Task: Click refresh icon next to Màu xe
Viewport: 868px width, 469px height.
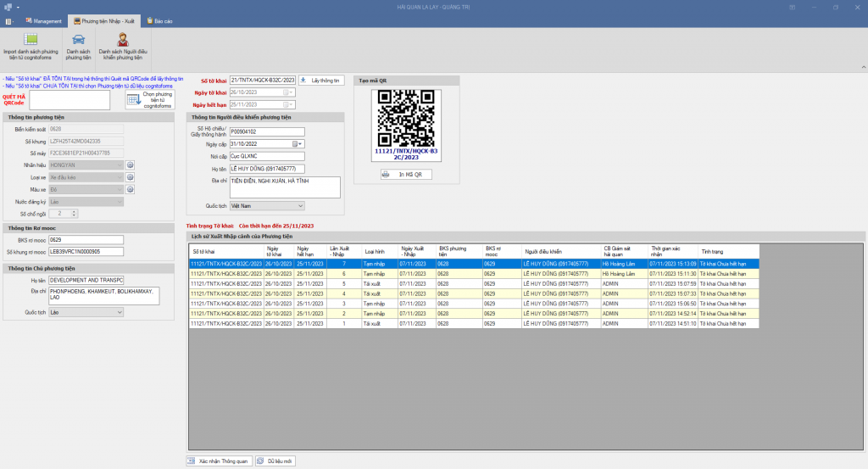Action: point(130,189)
